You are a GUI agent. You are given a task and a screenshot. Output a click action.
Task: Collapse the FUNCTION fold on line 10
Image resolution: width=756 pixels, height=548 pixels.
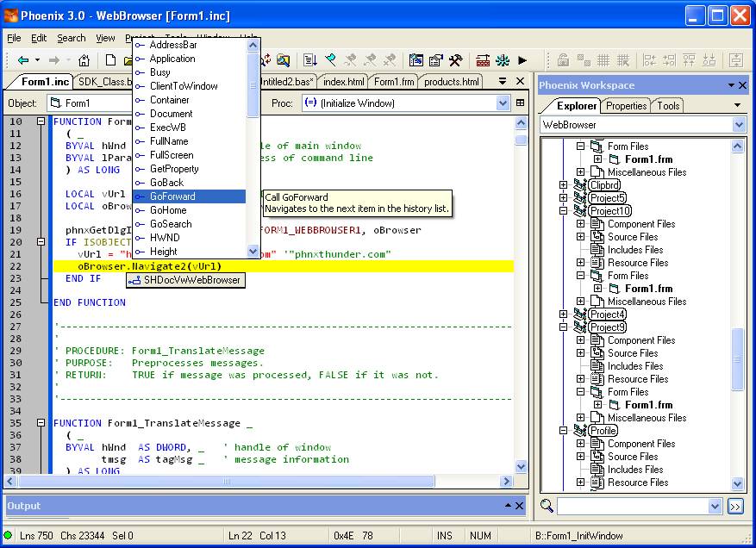[x=41, y=121]
